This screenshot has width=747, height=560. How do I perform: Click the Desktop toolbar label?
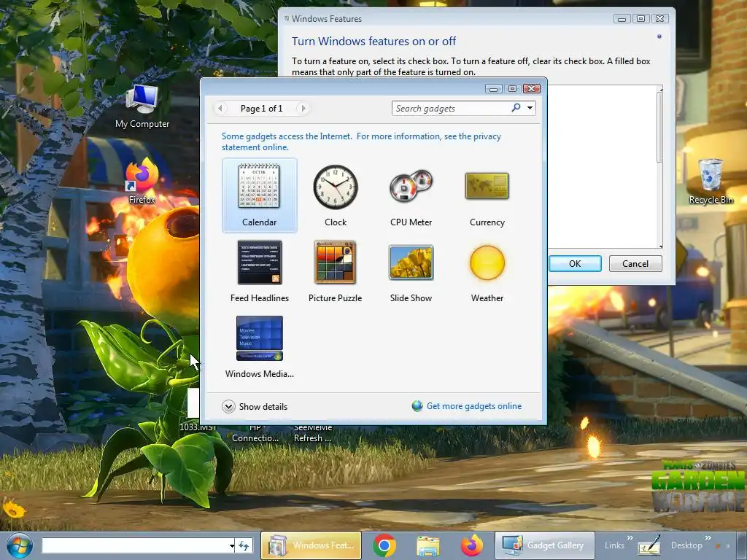click(686, 545)
